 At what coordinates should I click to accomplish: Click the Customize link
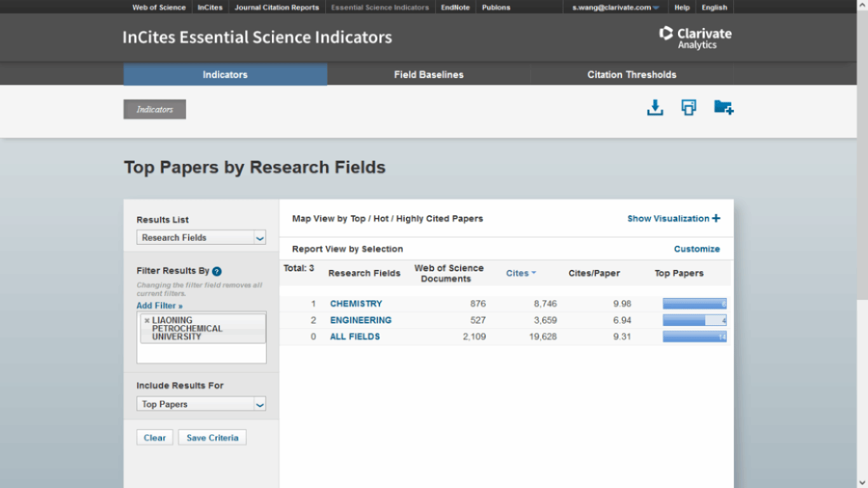click(697, 249)
